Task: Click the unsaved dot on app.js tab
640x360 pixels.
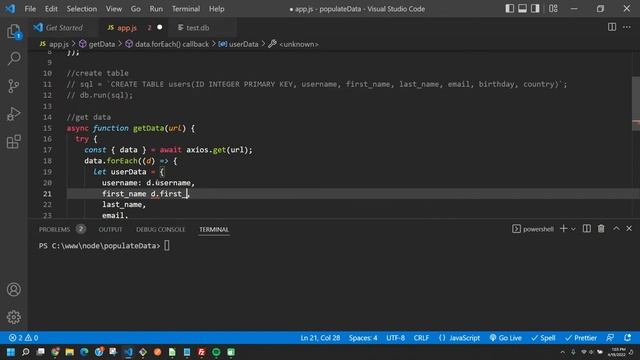Action: [160, 27]
